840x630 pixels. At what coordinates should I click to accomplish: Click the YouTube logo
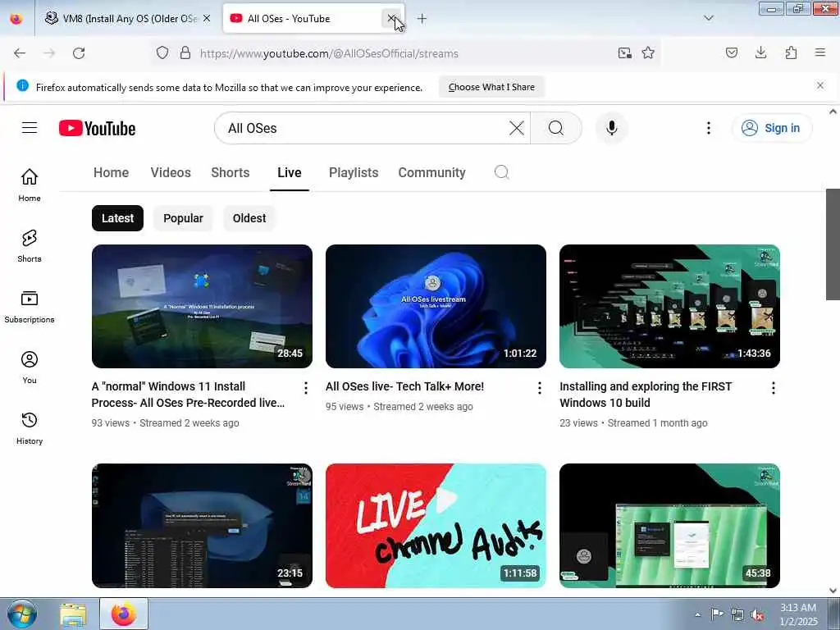tap(97, 128)
